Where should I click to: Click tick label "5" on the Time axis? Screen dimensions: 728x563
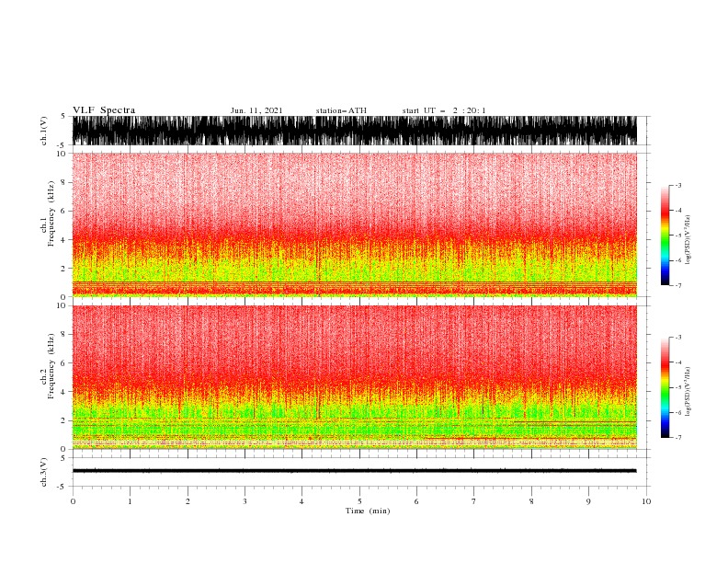point(359,501)
